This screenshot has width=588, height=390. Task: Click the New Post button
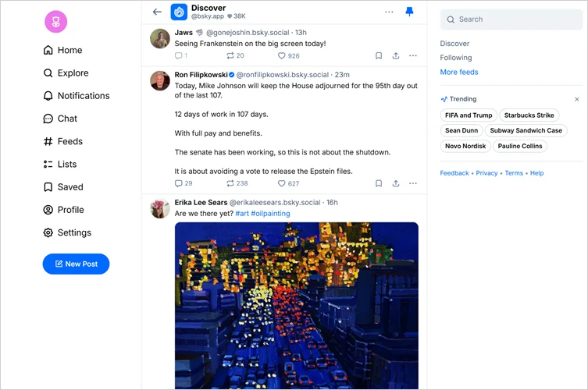click(x=76, y=264)
